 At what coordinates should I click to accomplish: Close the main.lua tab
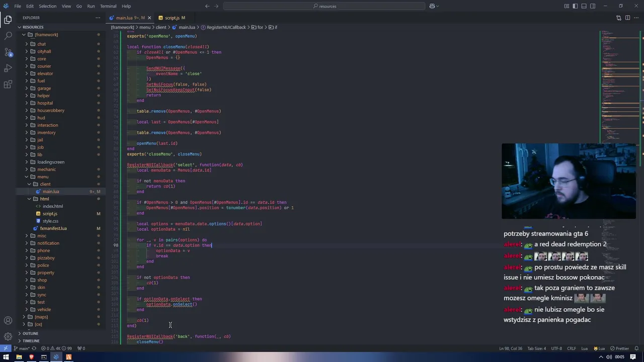click(x=149, y=18)
